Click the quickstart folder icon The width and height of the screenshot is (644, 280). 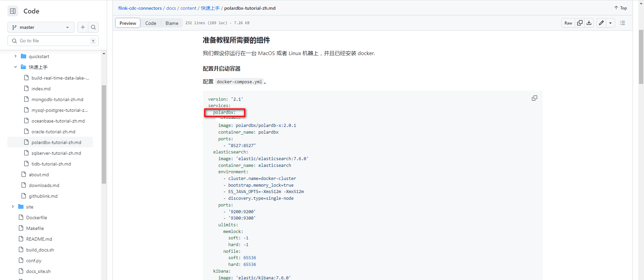(24, 56)
